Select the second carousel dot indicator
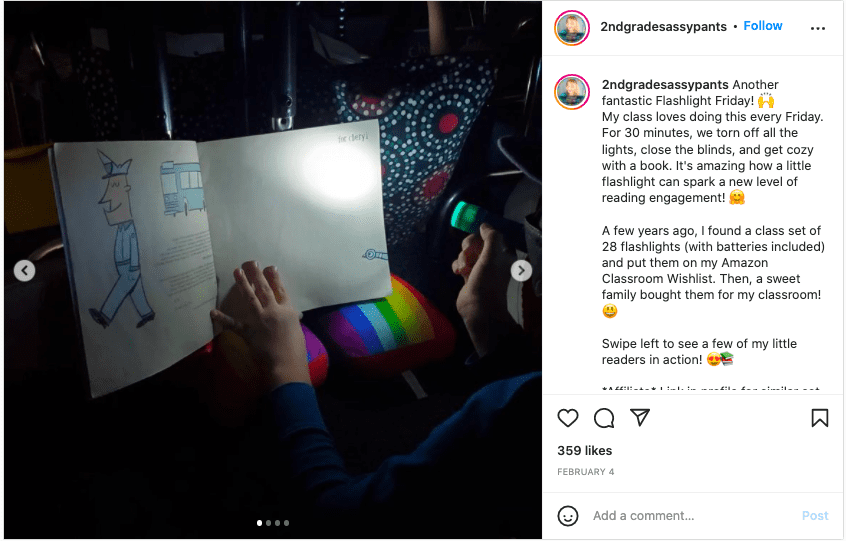 pos(269,523)
